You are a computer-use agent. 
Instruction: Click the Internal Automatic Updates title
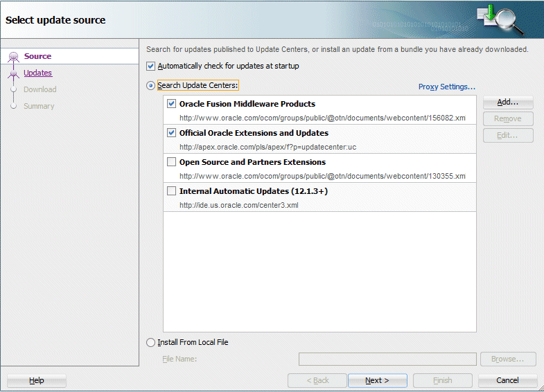253,191
